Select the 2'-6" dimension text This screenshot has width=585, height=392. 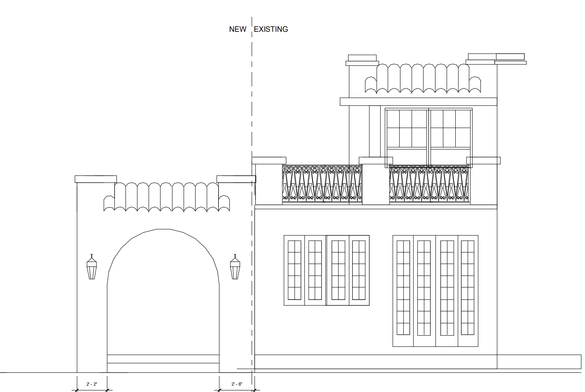(x=237, y=384)
